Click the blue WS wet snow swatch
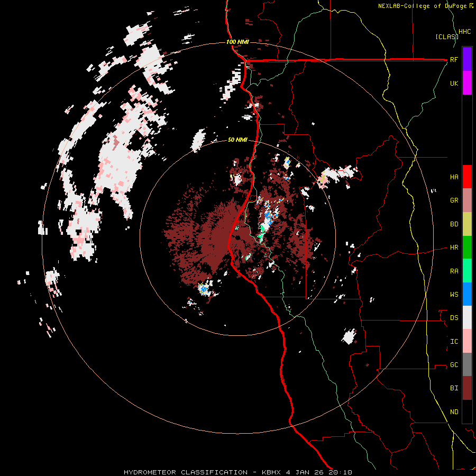476x476 pixels. click(467, 294)
